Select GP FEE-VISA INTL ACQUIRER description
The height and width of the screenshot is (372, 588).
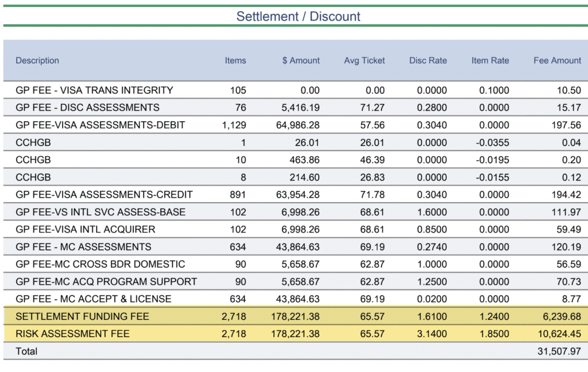coord(85,229)
